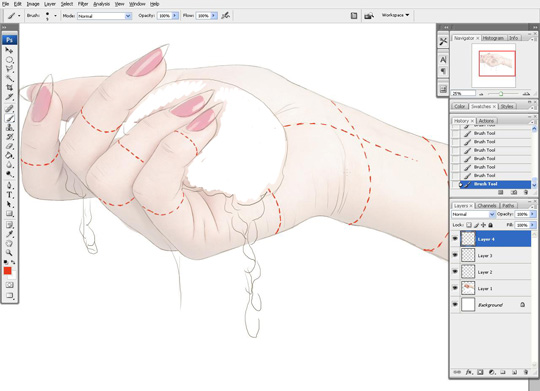This screenshot has width=540, height=391.
Task: Select the Burn/Dodge tool
Action: (9, 174)
